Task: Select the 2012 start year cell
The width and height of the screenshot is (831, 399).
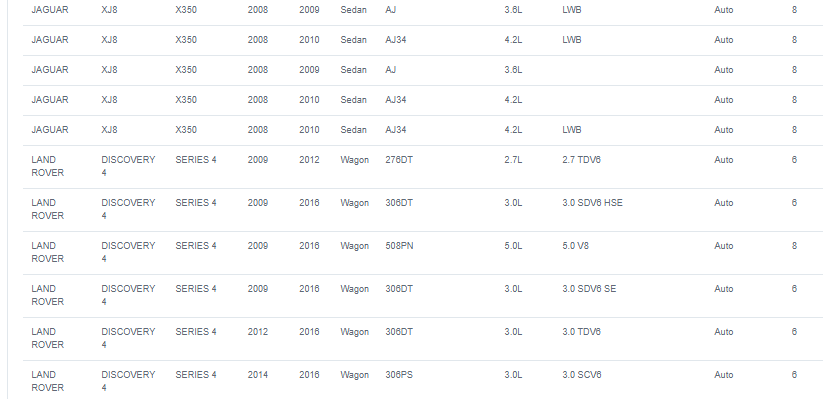Action: coord(258,332)
